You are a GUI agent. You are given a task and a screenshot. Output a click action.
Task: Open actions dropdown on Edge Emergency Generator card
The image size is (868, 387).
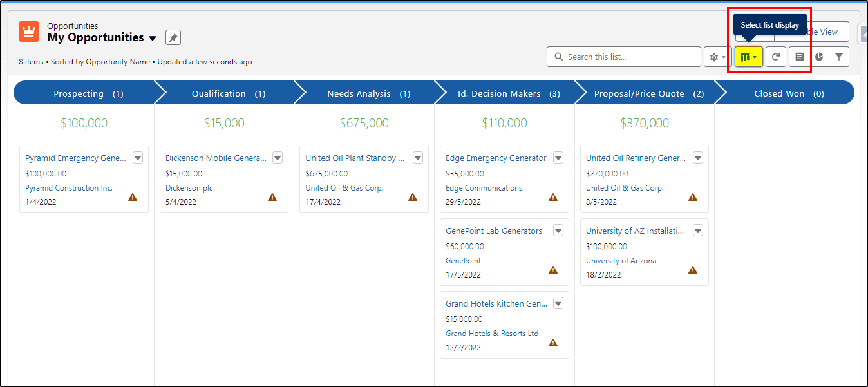(x=558, y=158)
